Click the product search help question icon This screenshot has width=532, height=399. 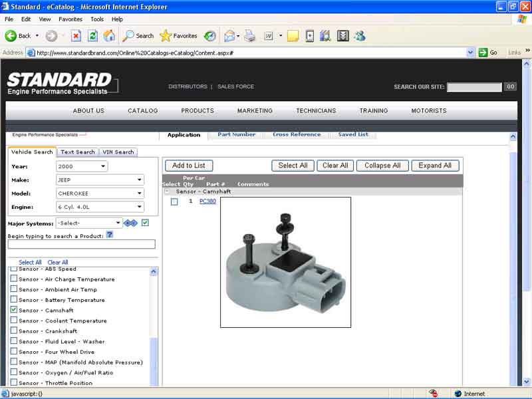click(x=110, y=234)
